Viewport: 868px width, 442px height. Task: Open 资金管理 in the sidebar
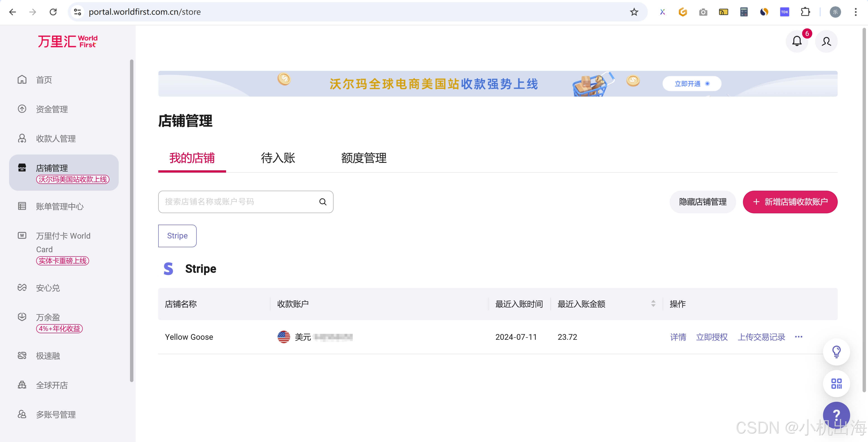coord(52,109)
